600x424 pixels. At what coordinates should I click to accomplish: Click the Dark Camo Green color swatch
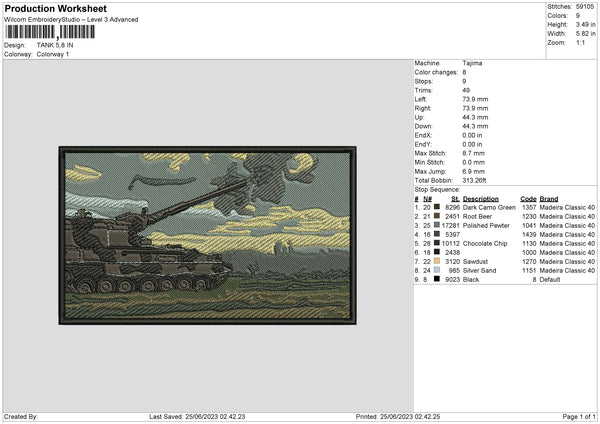pyautogui.click(x=437, y=207)
